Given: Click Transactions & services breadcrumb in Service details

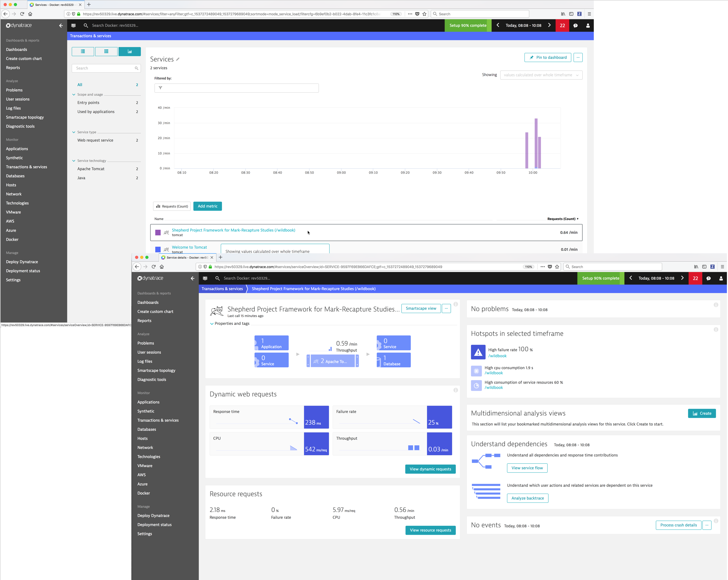Looking at the screenshot, I should 222,289.
